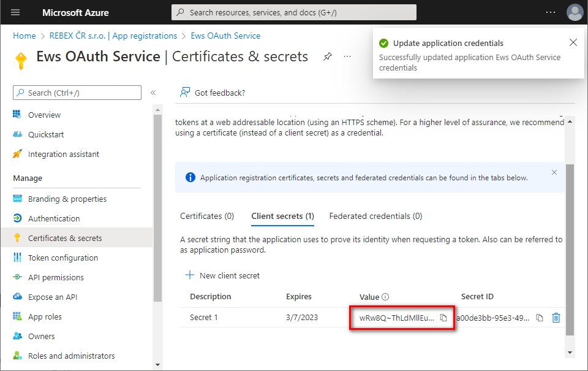Dismiss the blue information banner
Screen dimensions: 588x371
pyautogui.click(x=554, y=173)
